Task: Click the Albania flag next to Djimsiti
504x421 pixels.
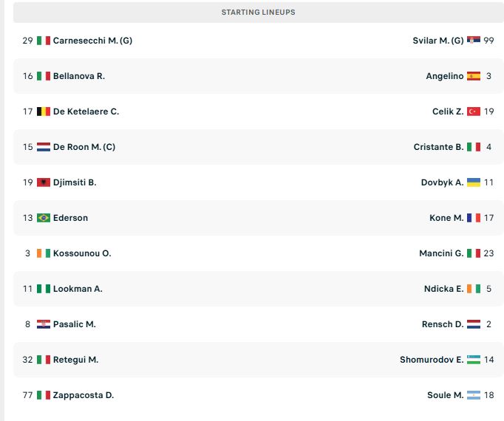Action: [44, 182]
